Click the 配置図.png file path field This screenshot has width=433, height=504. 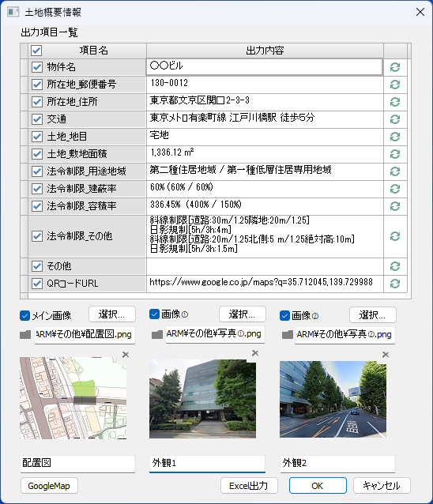[85, 335]
